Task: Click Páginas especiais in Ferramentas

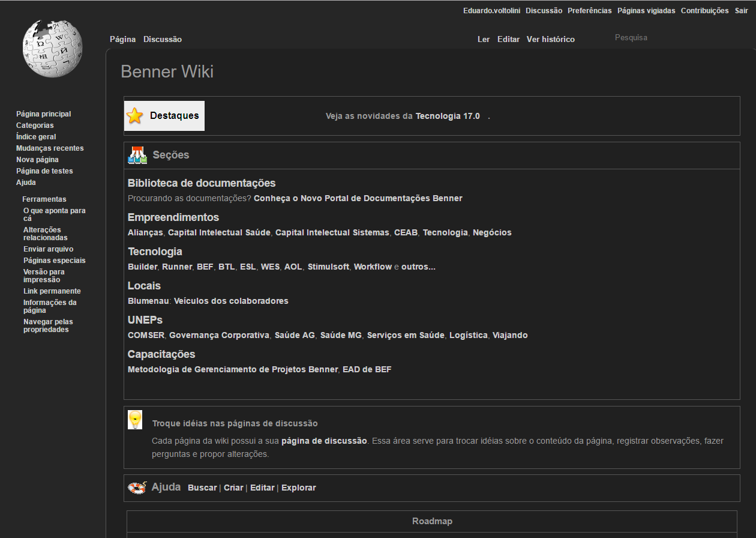Action: pos(54,261)
